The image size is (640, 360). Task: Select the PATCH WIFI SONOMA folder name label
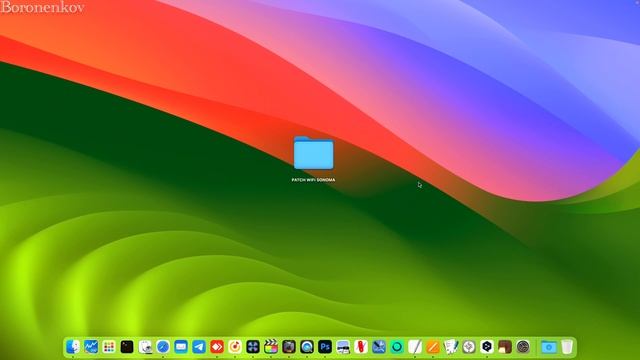313,180
